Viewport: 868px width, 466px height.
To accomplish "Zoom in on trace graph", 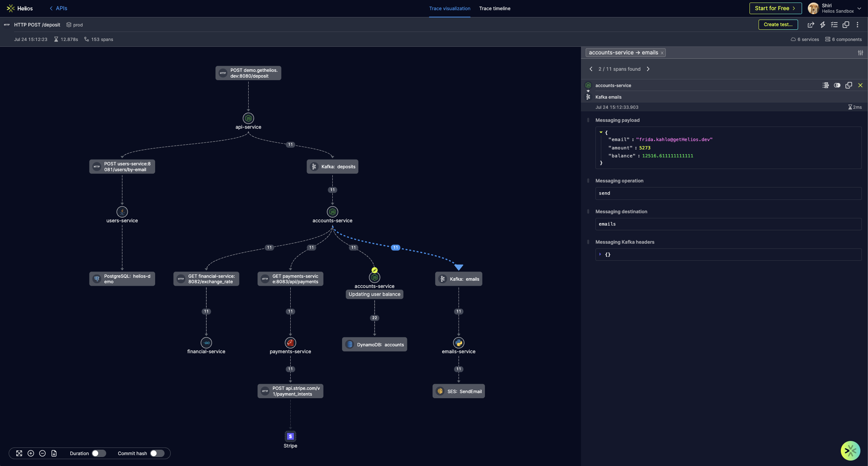I will [x=31, y=453].
